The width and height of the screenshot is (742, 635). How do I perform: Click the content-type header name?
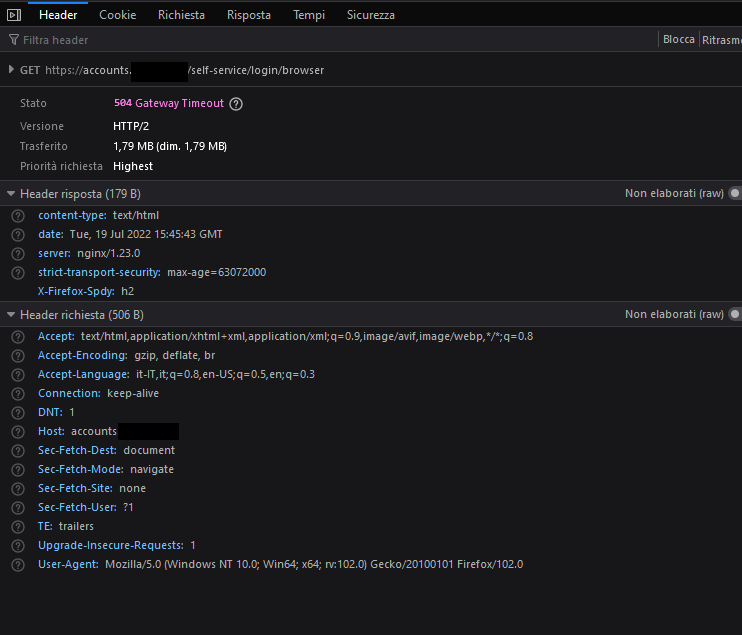[x=72, y=215]
